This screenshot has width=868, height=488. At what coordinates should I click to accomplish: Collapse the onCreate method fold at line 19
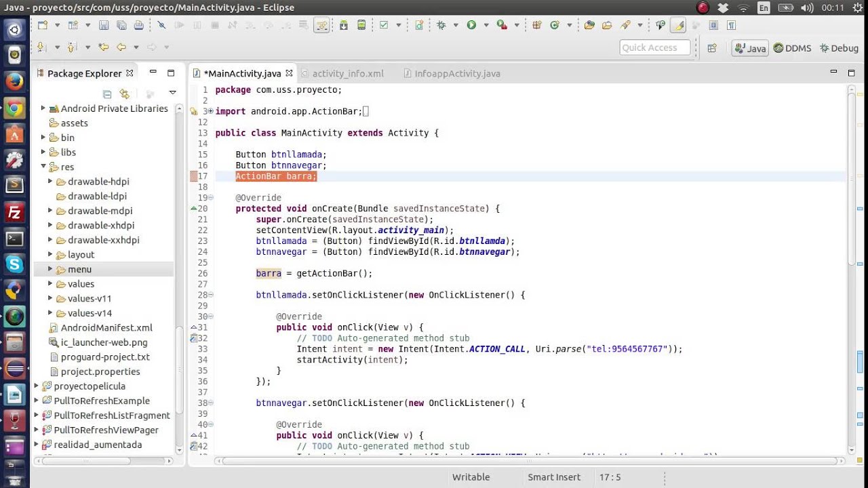click(x=210, y=198)
